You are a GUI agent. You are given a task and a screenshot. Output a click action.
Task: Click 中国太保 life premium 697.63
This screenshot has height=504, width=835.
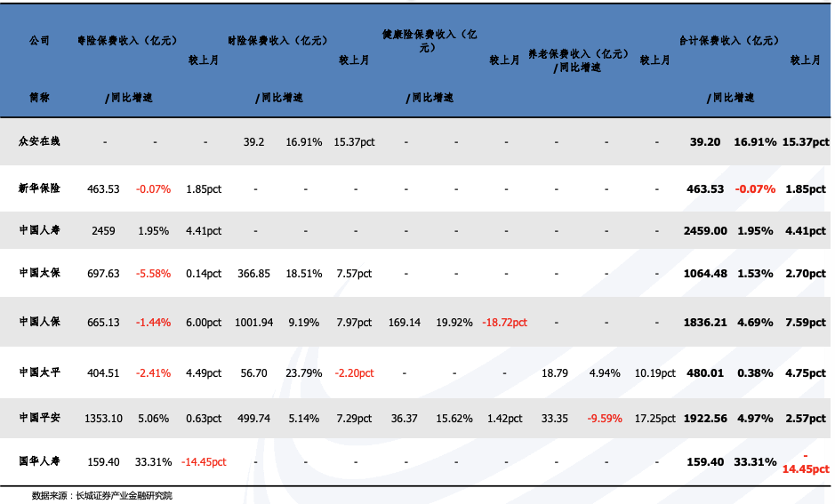pyautogui.click(x=103, y=274)
